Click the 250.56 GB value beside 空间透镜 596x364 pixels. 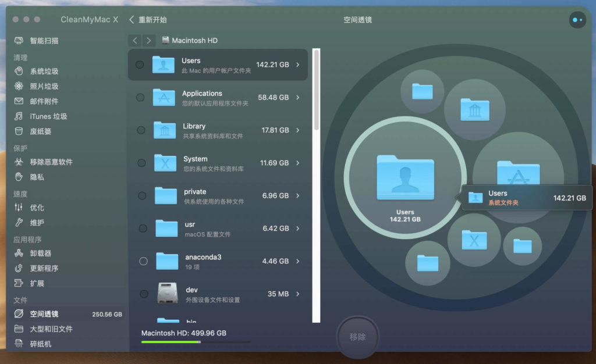(107, 314)
